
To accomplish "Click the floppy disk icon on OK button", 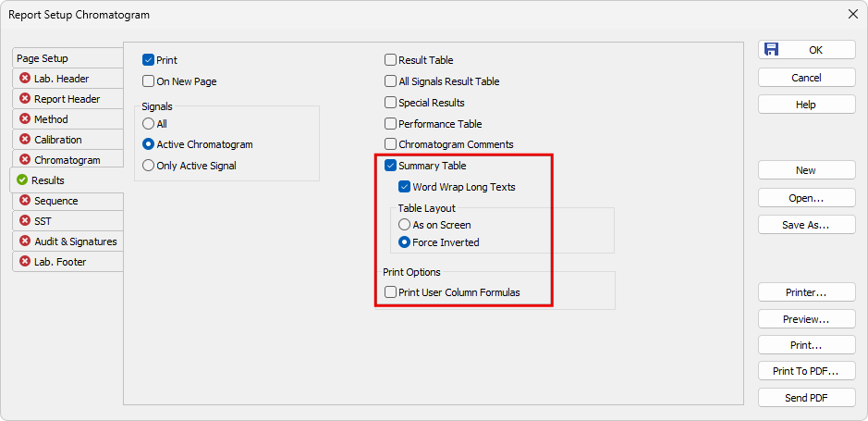I will pyautogui.click(x=771, y=49).
